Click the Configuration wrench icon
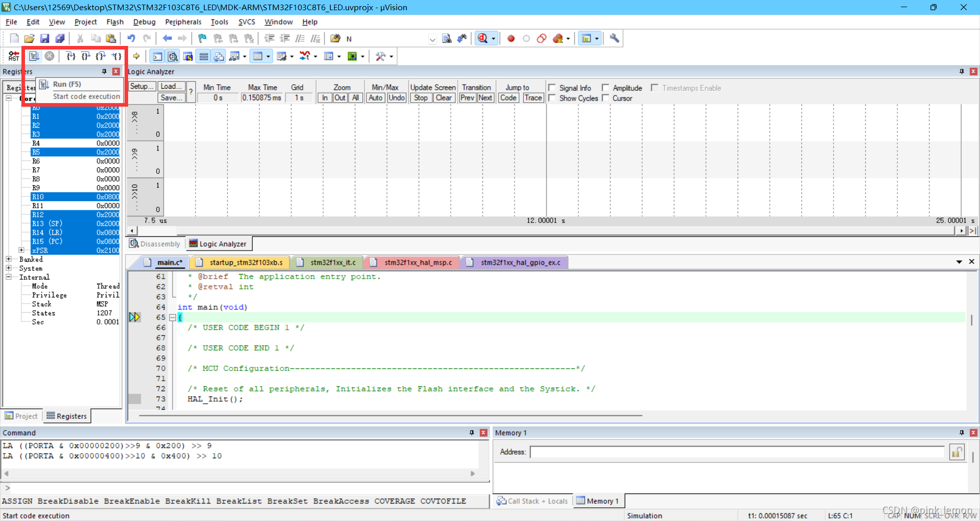 coord(614,38)
